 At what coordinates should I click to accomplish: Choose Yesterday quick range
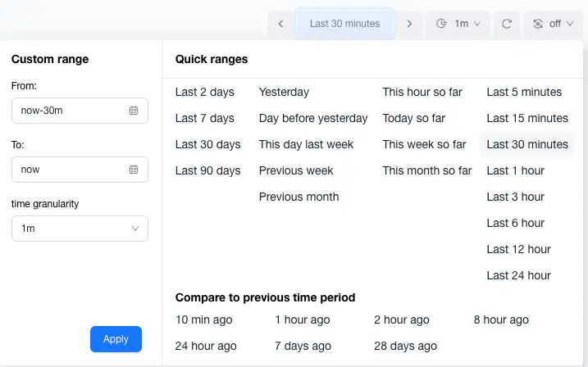[284, 92]
